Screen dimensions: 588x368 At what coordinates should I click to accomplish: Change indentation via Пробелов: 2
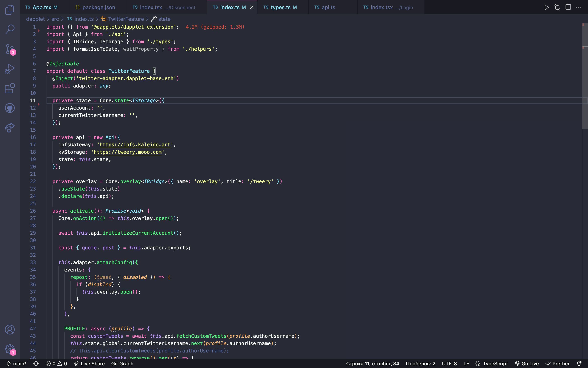(420, 364)
